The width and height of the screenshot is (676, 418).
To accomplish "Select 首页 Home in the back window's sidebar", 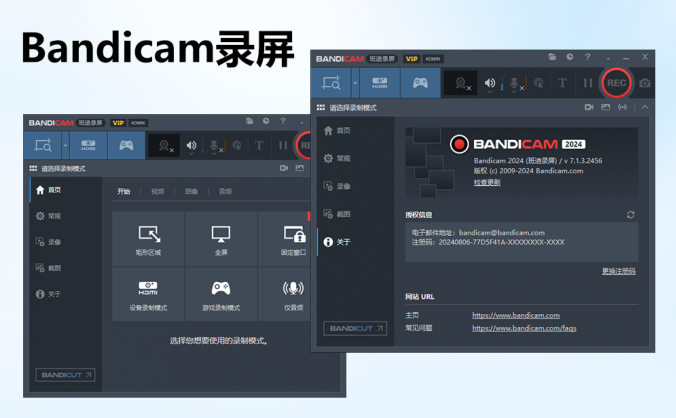I will 66,190.
